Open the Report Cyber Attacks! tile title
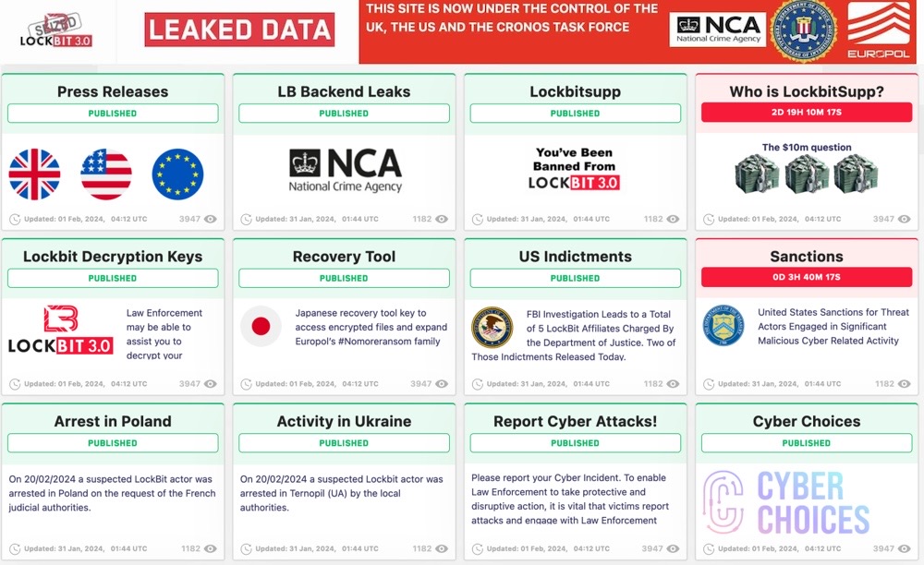 (x=575, y=421)
